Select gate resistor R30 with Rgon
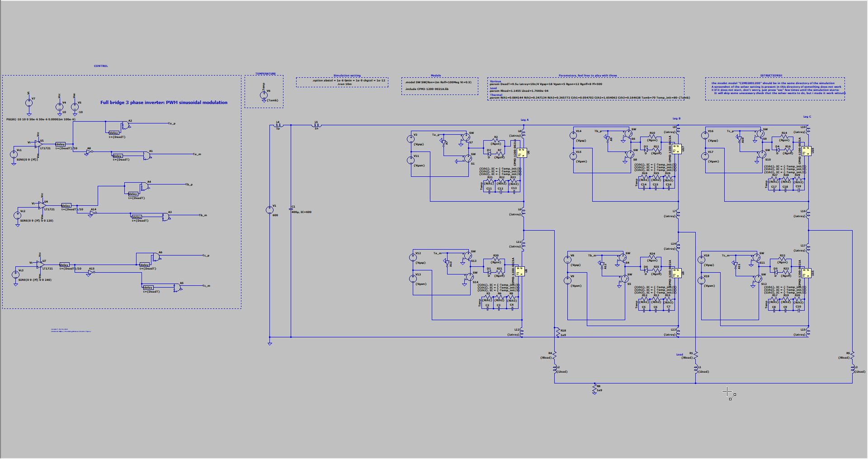The image size is (868, 459). [x=496, y=259]
